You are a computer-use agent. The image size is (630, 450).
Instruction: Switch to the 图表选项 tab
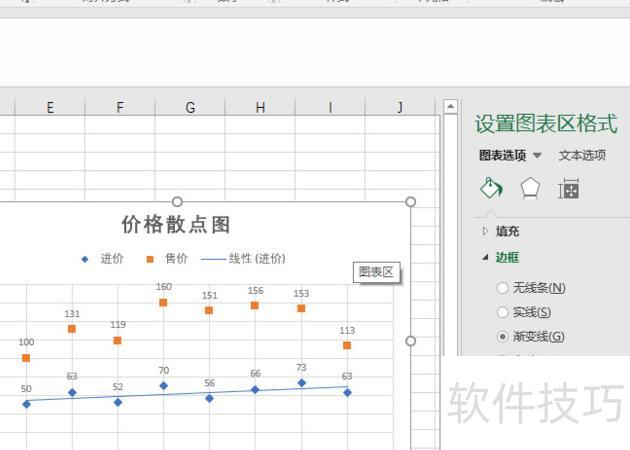(x=502, y=156)
